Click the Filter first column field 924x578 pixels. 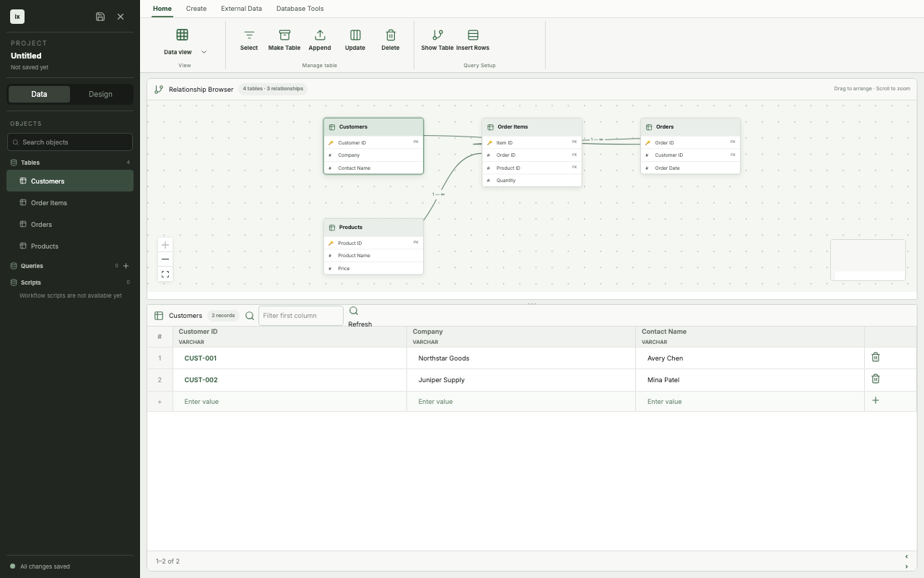(301, 316)
